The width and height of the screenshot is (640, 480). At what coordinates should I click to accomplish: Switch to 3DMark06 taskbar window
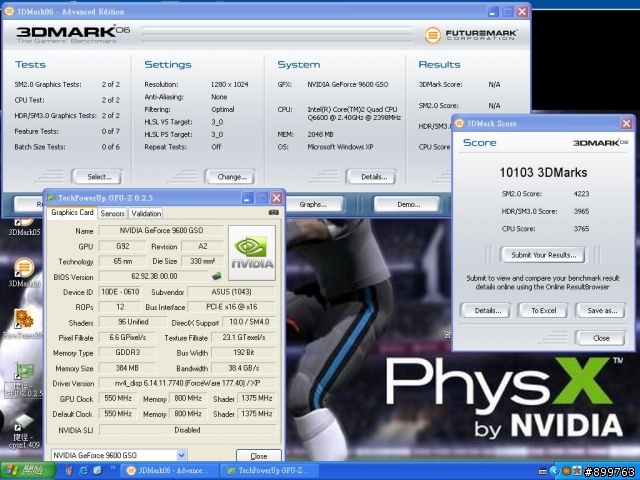pos(169,471)
